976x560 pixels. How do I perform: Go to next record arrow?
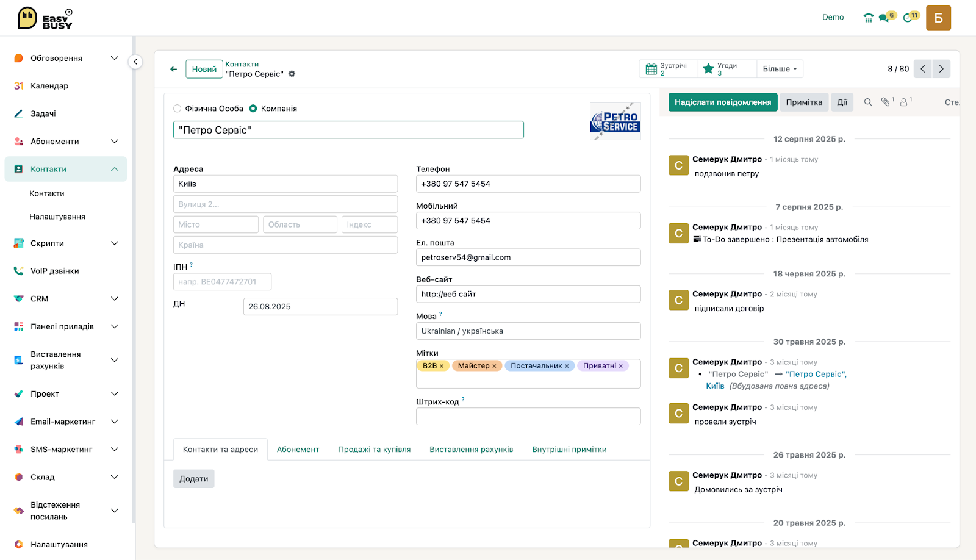941,69
